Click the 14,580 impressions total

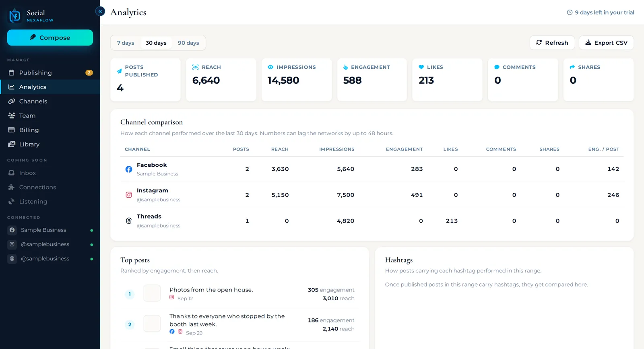point(283,81)
